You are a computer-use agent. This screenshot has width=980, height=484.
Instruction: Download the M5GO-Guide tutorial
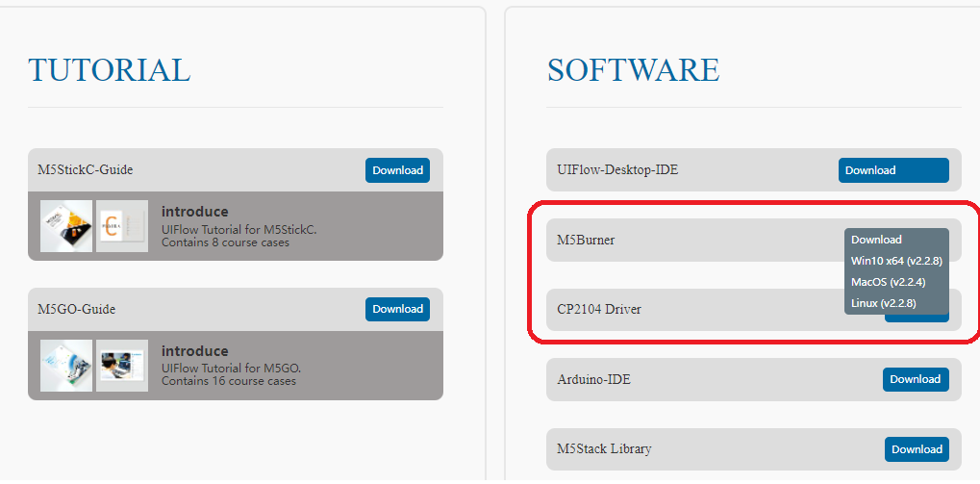pyautogui.click(x=397, y=309)
